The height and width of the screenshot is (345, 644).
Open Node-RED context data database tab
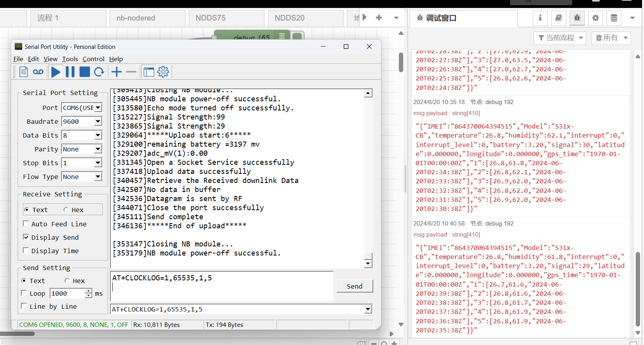[x=614, y=18]
